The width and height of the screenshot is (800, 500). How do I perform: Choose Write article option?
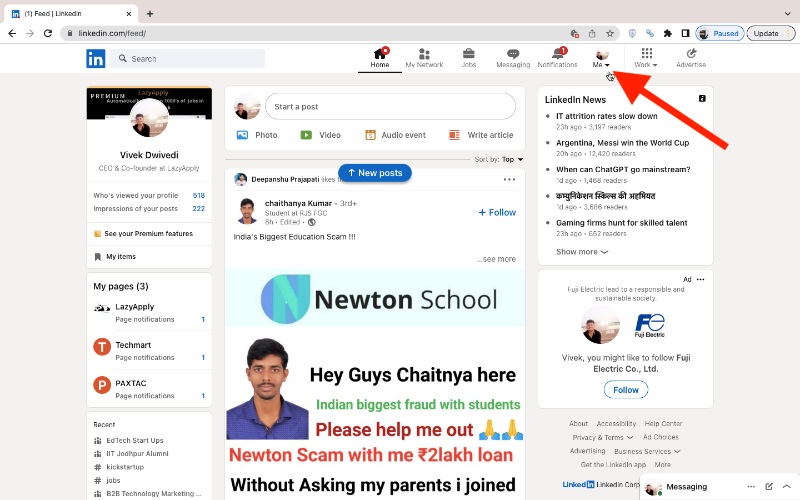[x=481, y=135]
